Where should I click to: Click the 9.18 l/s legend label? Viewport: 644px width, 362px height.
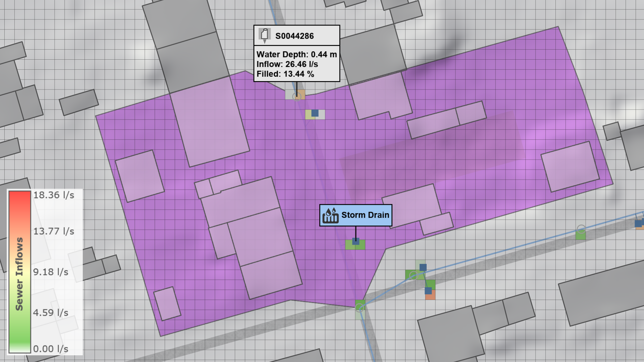(51, 272)
